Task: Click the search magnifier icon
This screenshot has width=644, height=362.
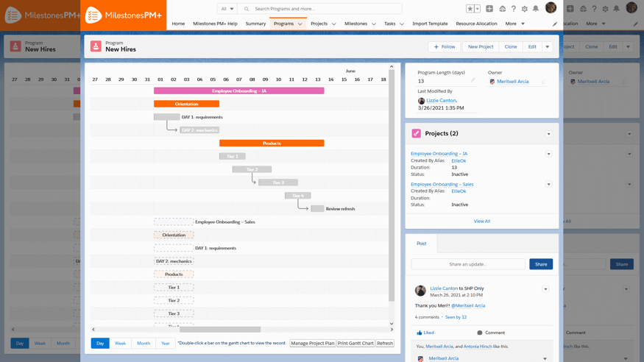Action: coord(247,9)
